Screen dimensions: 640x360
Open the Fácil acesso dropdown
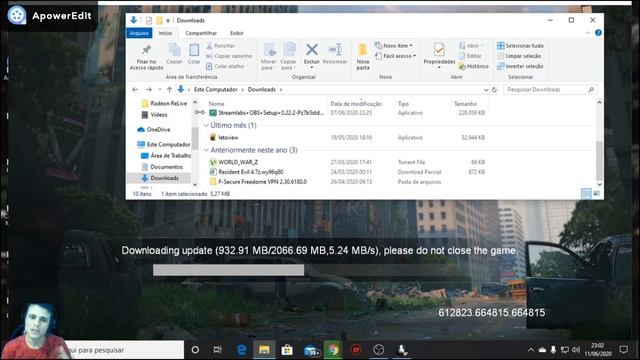[395, 56]
